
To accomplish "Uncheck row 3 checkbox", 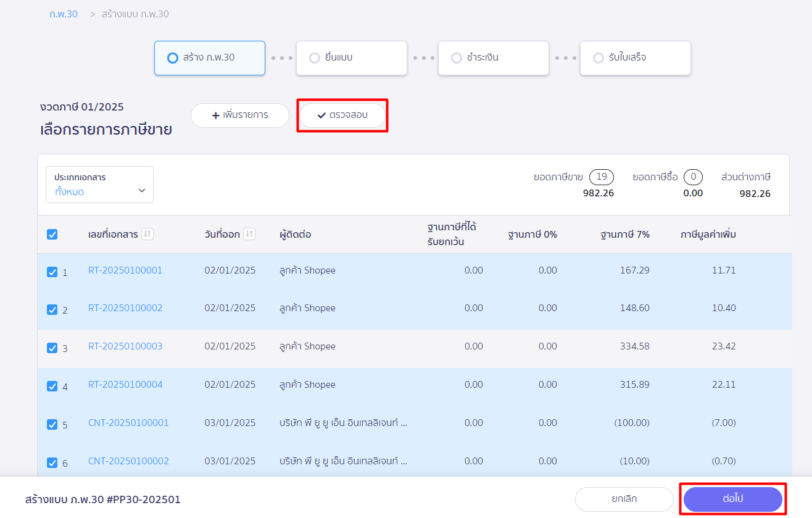I will pos(52,348).
